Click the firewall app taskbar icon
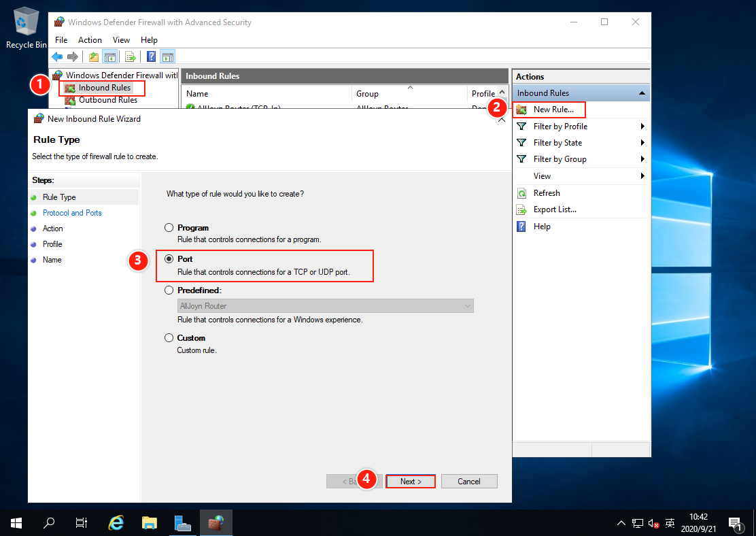 tap(216, 523)
